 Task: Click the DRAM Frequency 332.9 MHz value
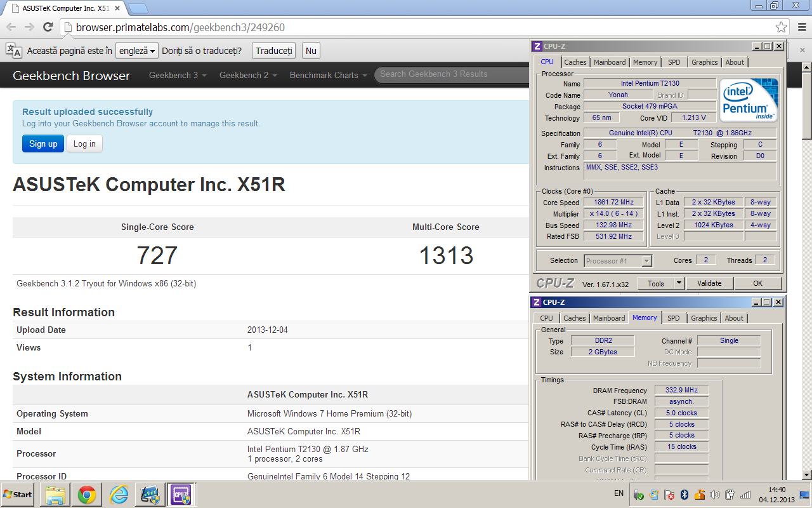[x=681, y=391]
